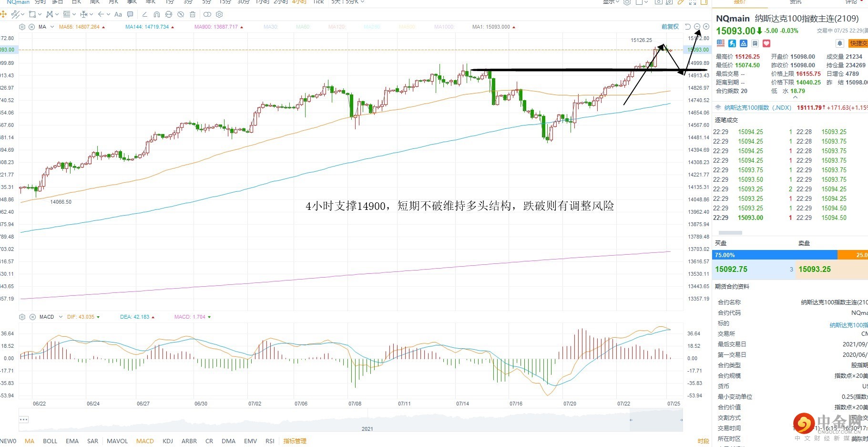Switch to KDJ sub-indicator tab

[x=168, y=441]
